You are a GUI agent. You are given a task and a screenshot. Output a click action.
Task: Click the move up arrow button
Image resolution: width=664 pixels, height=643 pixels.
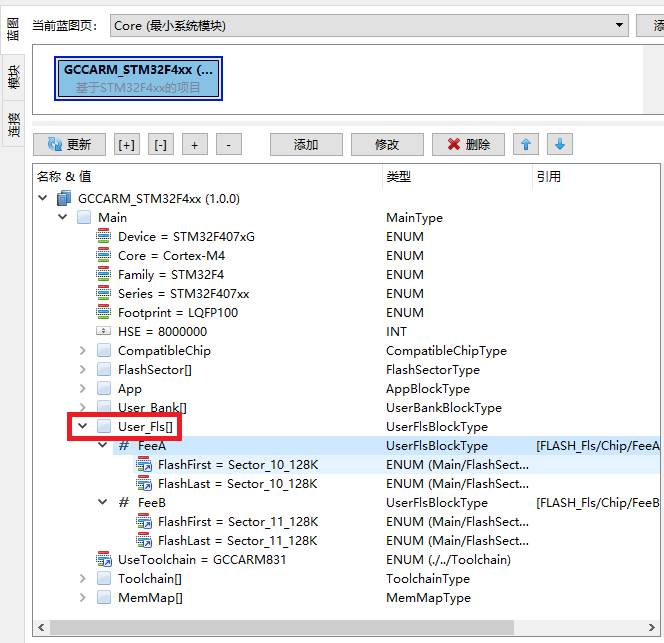[x=525, y=145]
